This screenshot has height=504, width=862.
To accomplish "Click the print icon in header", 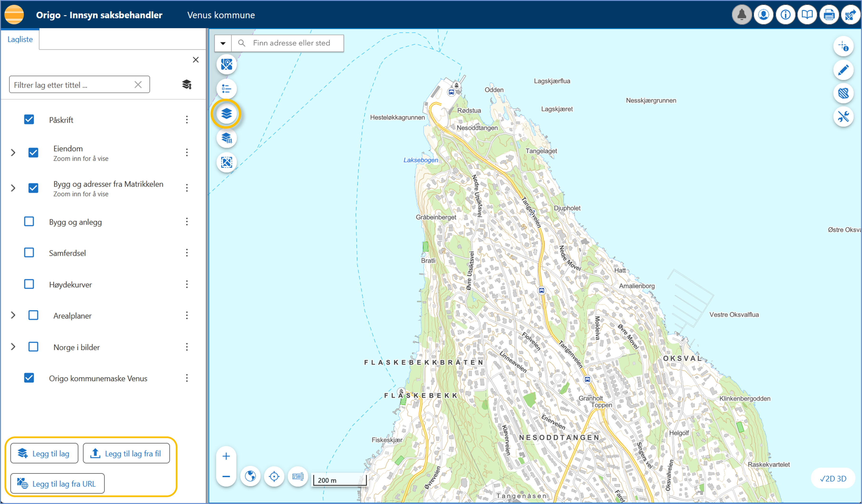I will (x=829, y=15).
